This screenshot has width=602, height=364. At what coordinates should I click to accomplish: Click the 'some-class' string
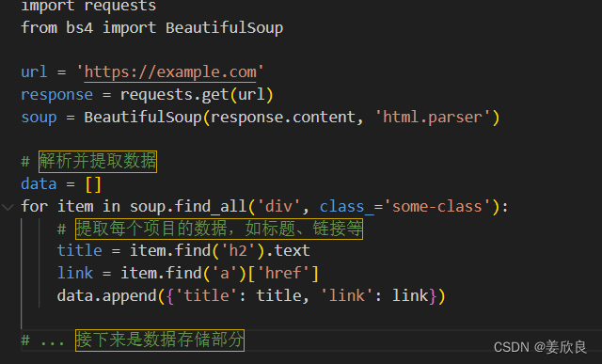pyautogui.click(x=436, y=207)
